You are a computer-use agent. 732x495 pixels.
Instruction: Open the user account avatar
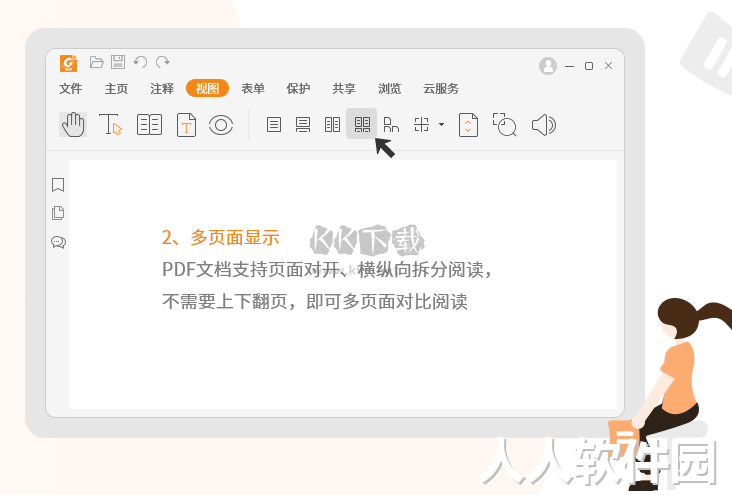pyautogui.click(x=548, y=66)
